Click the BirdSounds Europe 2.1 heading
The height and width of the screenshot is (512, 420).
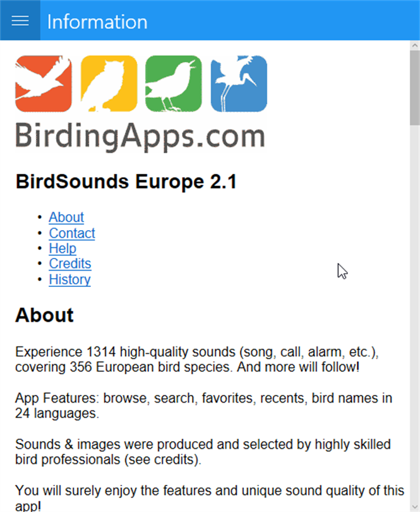coord(126,183)
